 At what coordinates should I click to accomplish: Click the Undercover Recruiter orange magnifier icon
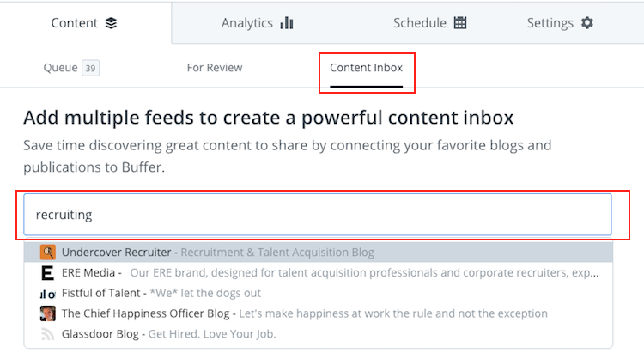click(x=47, y=253)
